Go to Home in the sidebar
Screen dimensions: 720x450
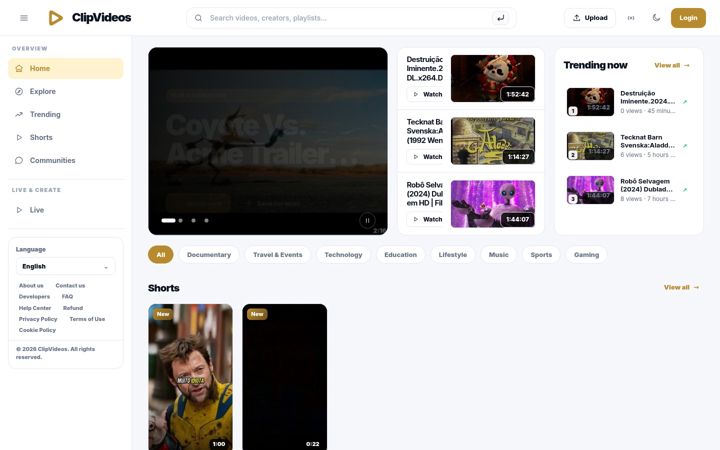[x=66, y=68]
